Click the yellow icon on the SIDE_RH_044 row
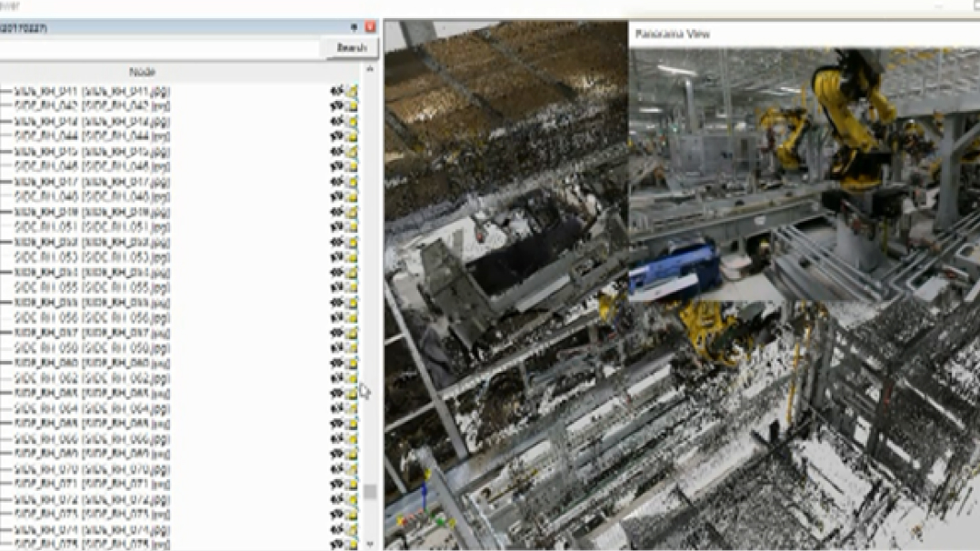Image resolution: width=980 pixels, height=551 pixels. click(351, 135)
